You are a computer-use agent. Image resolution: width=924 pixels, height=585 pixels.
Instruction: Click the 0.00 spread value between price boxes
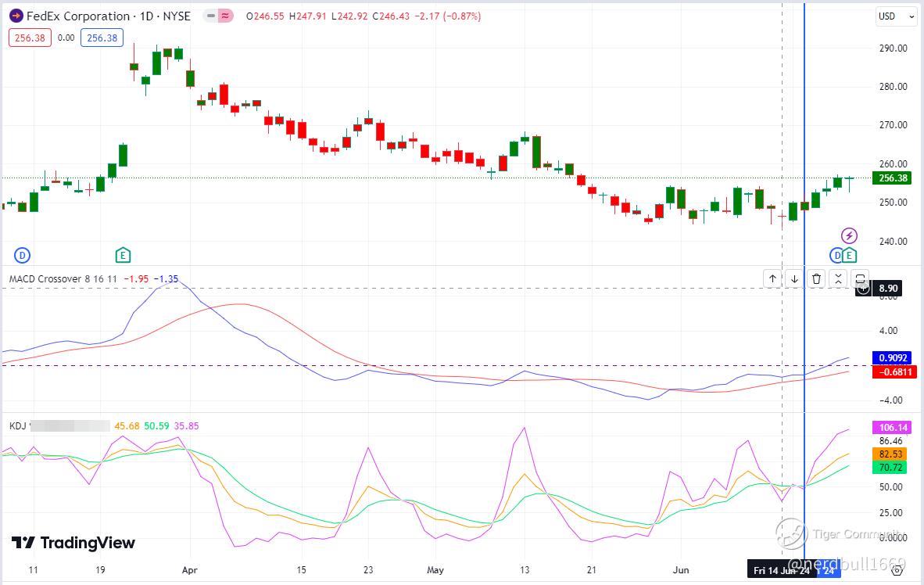[66, 38]
